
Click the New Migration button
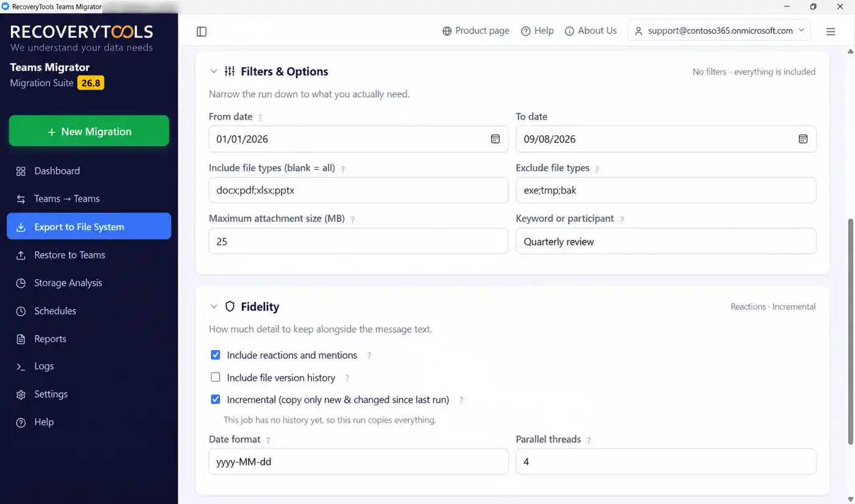point(89,131)
